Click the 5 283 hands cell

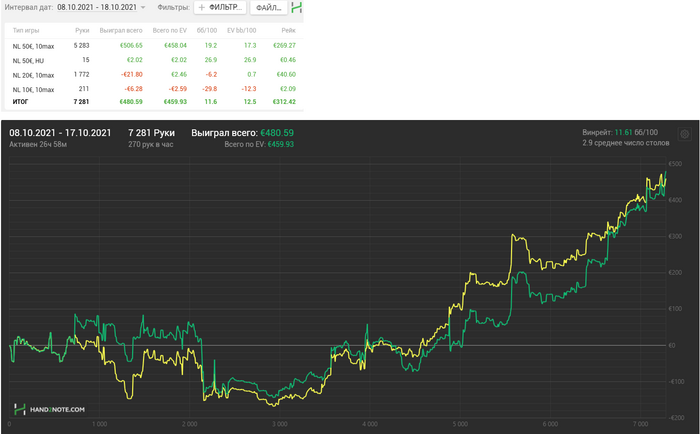pos(81,46)
